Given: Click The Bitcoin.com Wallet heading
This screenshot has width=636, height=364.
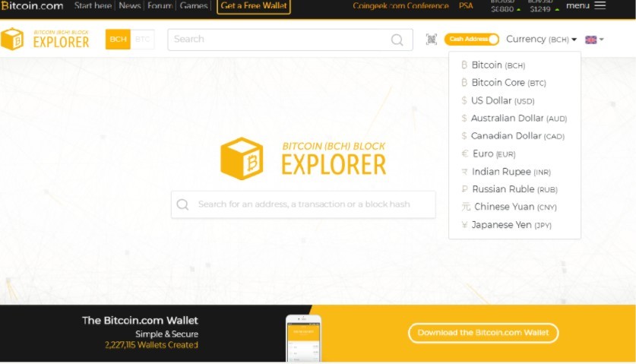Looking at the screenshot, I should point(140,321).
